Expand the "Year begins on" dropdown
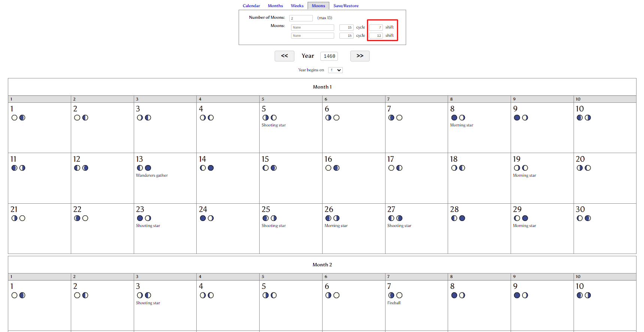Image resolution: width=644 pixels, height=332 pixels. coord(335,70)
